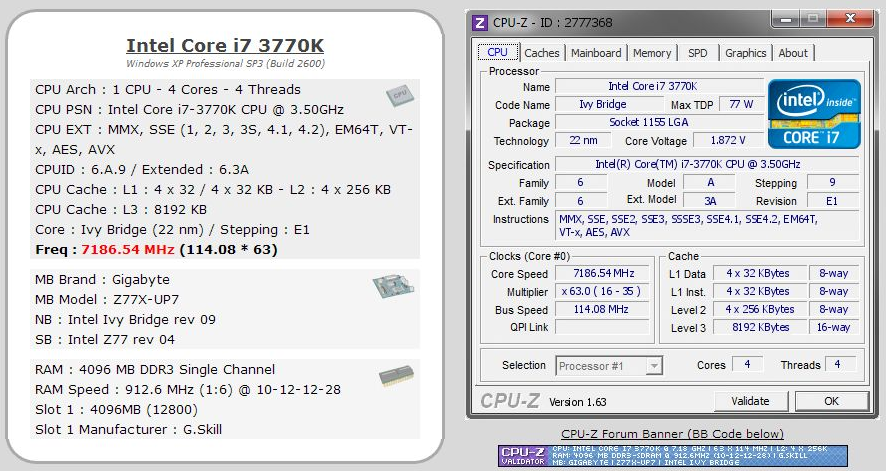Open the SPD tab
Viewport: 886px width, 471px height.
[697, 53]
